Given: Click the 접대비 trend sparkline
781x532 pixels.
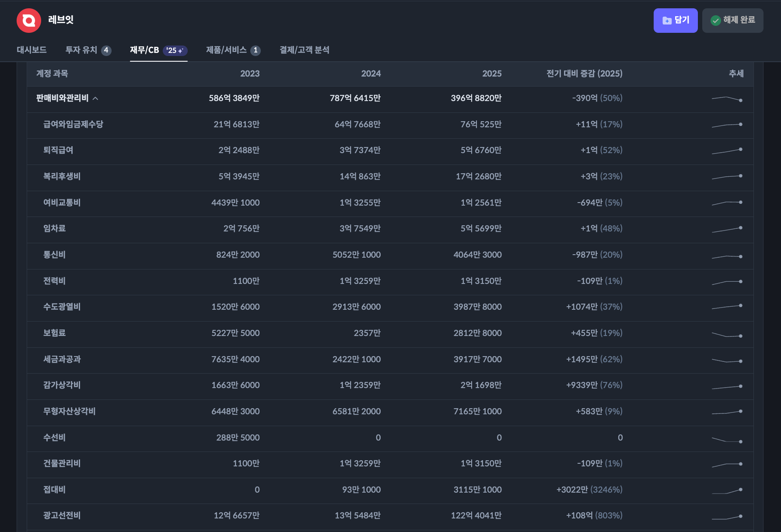Looking at the screenshot, I should tap(727, 490).
